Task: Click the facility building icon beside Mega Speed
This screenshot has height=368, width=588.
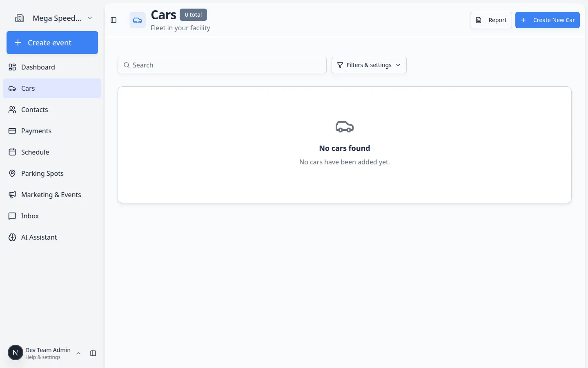Action: (20, 18)
